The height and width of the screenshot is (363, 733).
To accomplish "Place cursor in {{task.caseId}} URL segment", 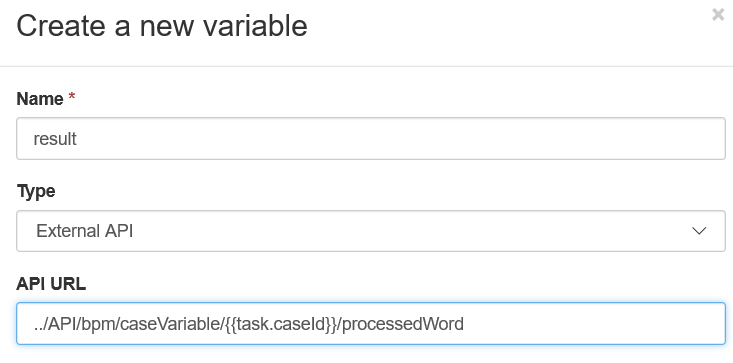I will (x=281, y=324).
